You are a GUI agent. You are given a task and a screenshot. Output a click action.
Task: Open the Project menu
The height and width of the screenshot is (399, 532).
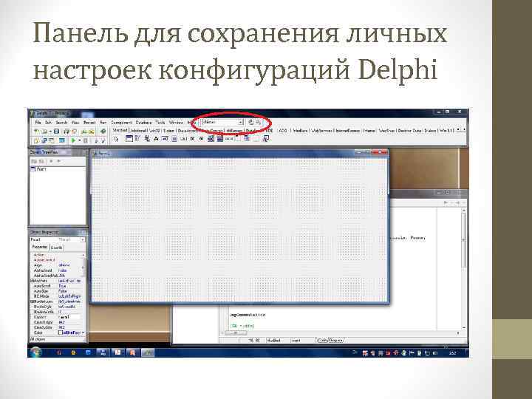[x=89, y=123]
